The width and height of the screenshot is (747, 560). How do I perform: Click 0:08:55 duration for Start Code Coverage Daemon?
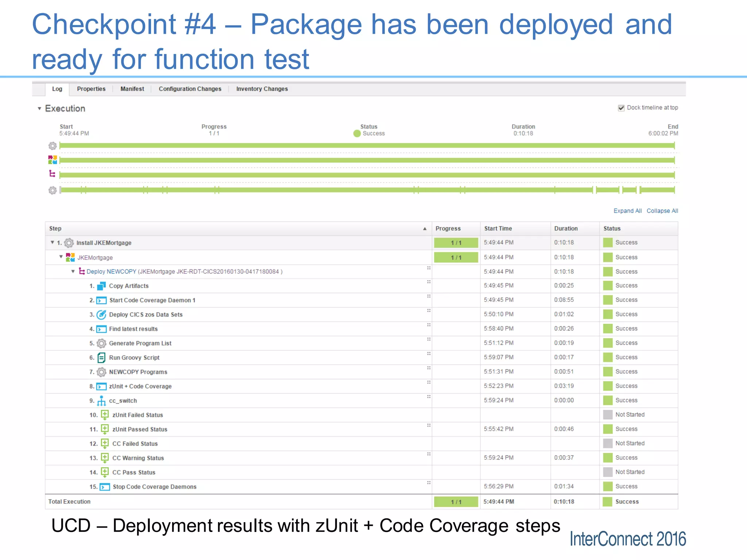tap(564, 300)
